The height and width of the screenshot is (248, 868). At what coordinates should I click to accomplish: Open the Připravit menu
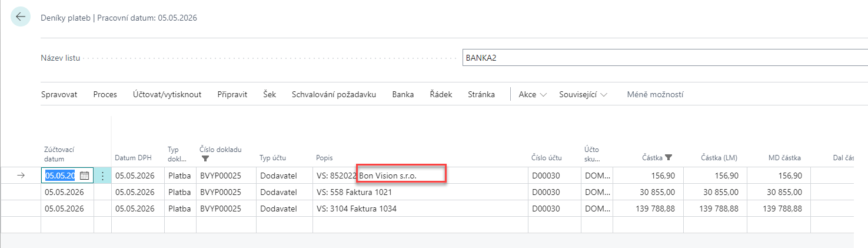pyautogui.click(x=232, y=94)
